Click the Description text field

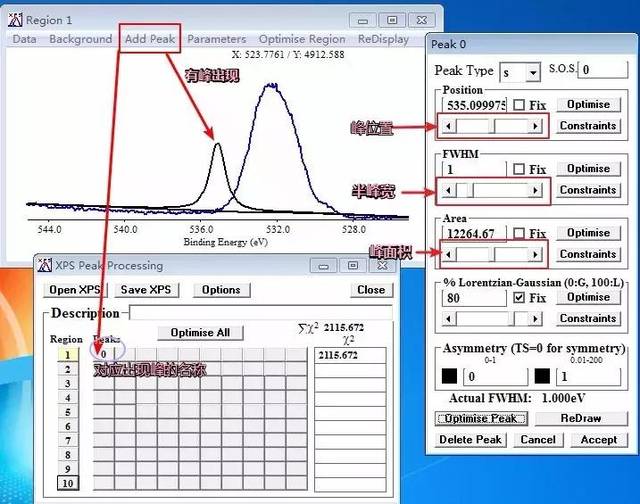[261, 313]
